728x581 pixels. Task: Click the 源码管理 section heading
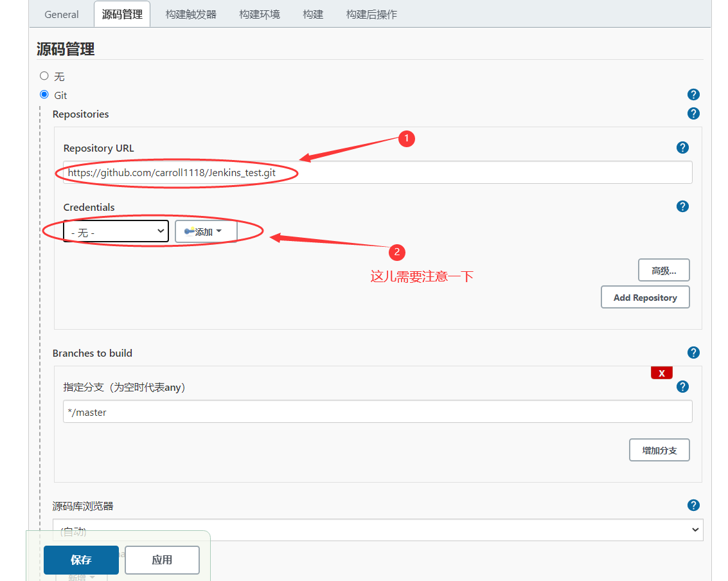[x=66, y=49]
